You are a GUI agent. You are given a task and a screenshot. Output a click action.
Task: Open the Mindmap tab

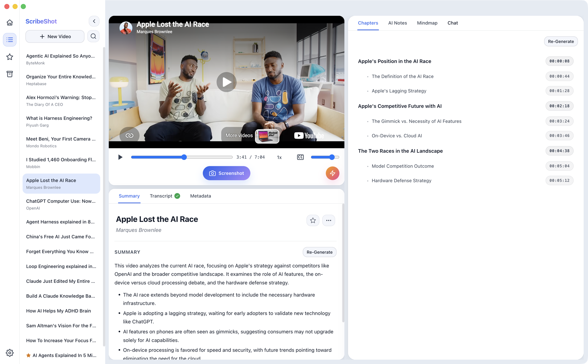(427, 23)
